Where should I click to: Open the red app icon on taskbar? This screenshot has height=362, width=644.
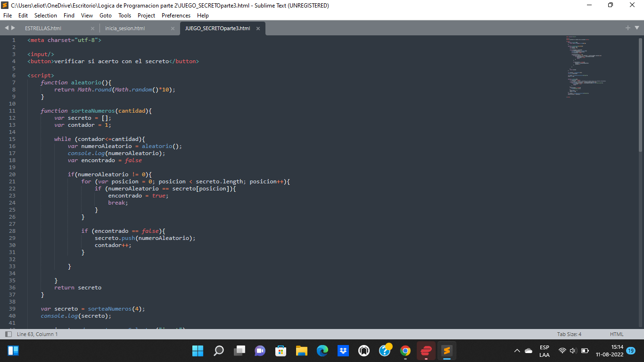[x=426, y=351]
